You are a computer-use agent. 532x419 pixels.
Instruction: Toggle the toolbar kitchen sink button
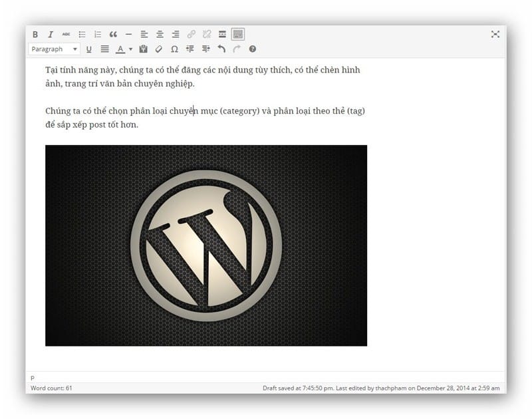click(238, 35)
